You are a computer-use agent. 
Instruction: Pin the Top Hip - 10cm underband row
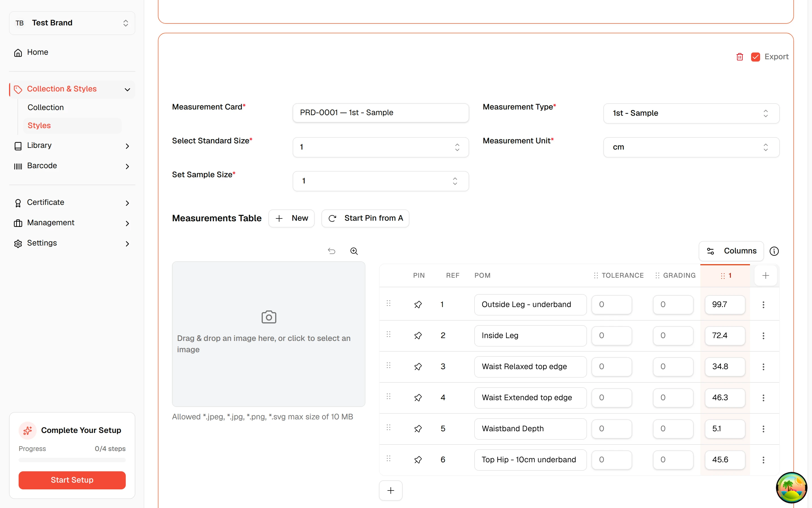tap(418, 460)
